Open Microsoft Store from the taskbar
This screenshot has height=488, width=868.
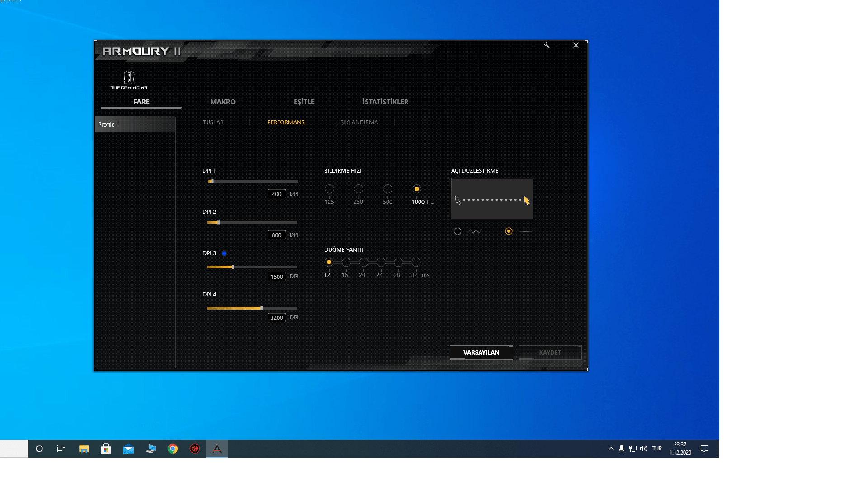106,449
